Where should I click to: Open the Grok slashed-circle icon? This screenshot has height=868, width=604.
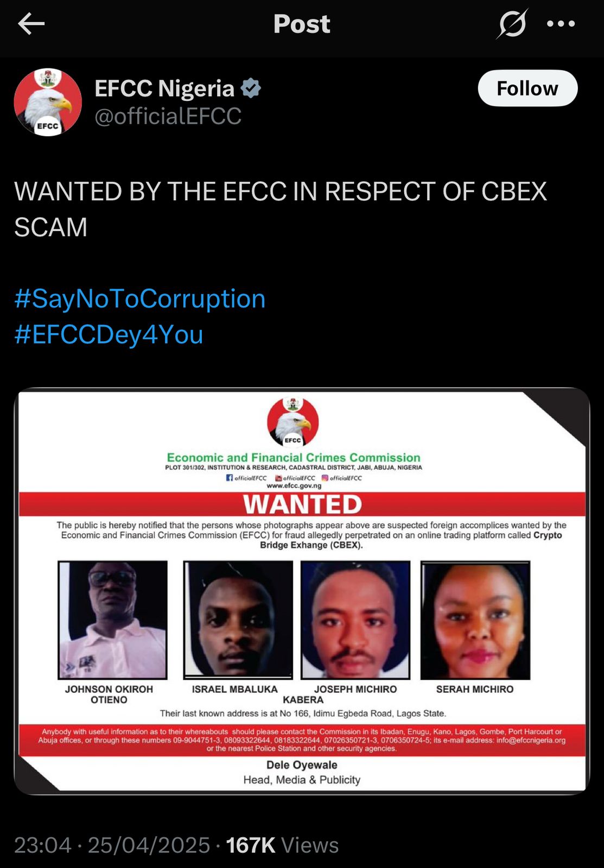click(512, 24)
